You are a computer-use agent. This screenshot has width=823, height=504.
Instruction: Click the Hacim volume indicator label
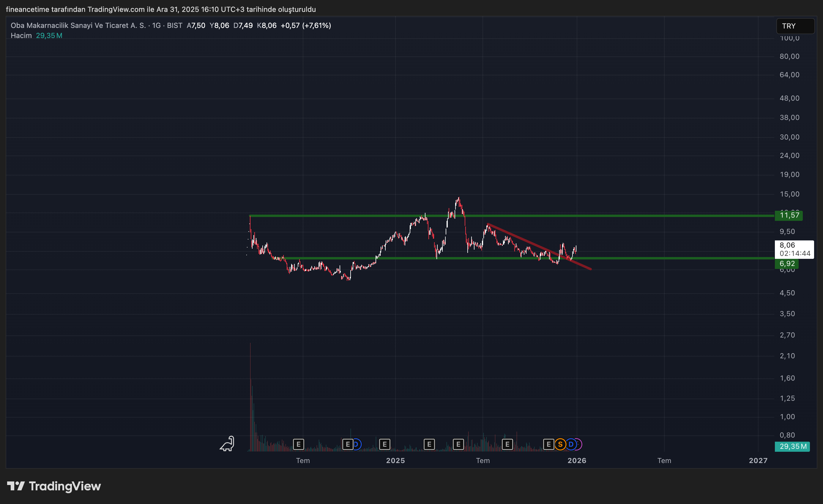point(21,35)
